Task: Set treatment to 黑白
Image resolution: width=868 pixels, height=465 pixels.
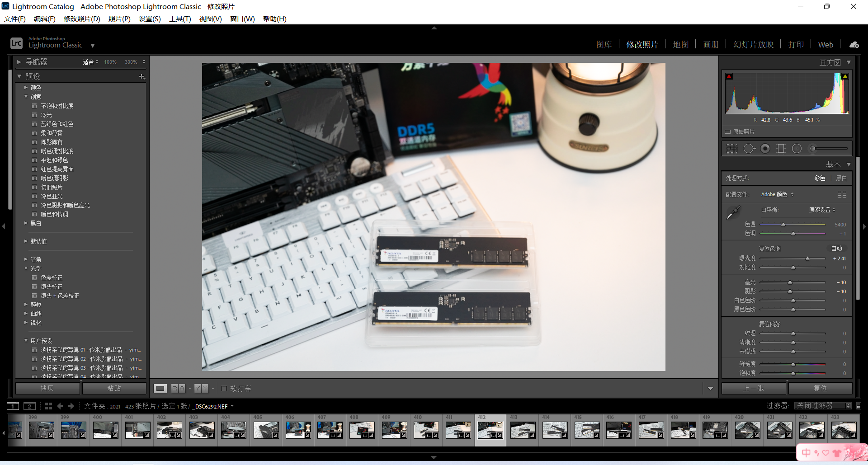Action: coord(841,178)
